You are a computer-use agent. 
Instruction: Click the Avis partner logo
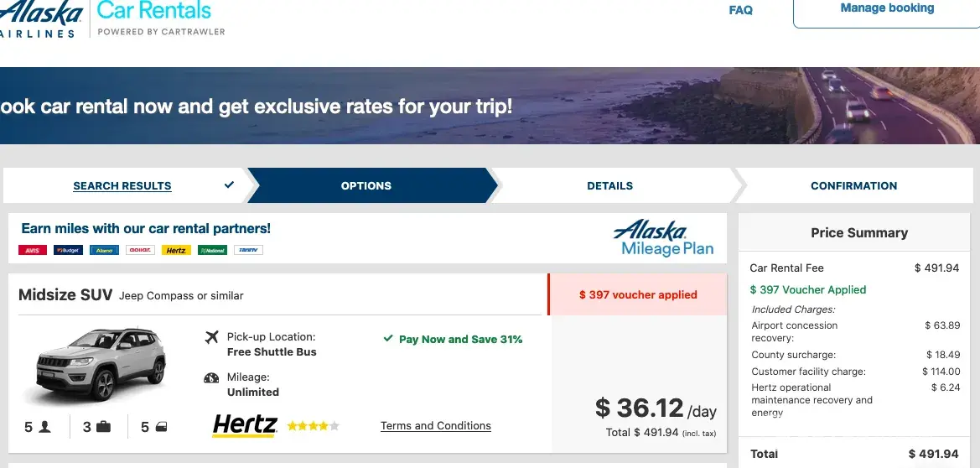[32, 250]
